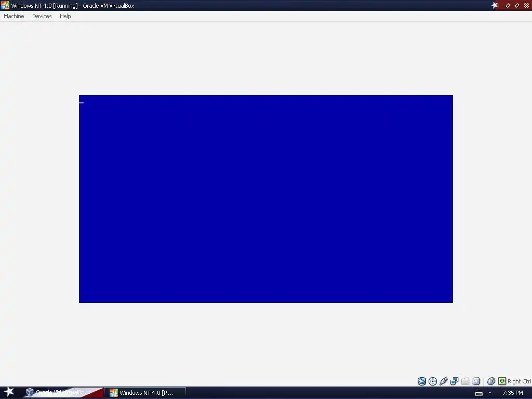
Task: Click the Right Ctrl host key label
Action: point(520,381)
